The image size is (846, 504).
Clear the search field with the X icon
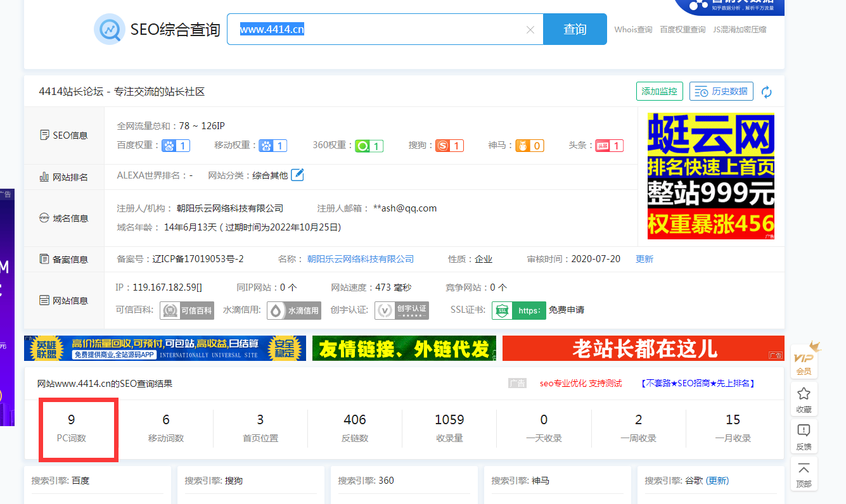pos(530,30)
